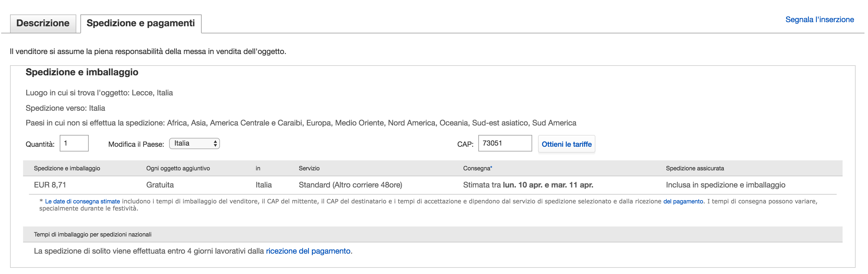Click the Standard (Altro corriere 48ore) service text

pos(350,185)
